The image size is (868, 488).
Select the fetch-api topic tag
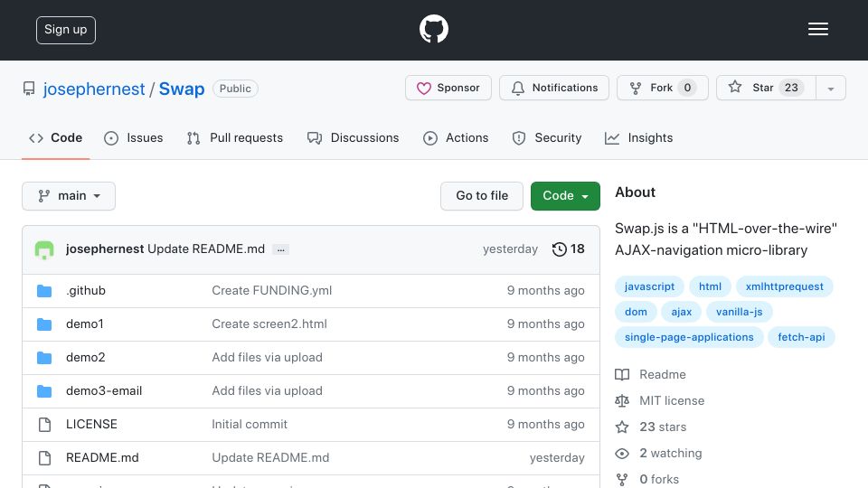(x=801, y=337)
